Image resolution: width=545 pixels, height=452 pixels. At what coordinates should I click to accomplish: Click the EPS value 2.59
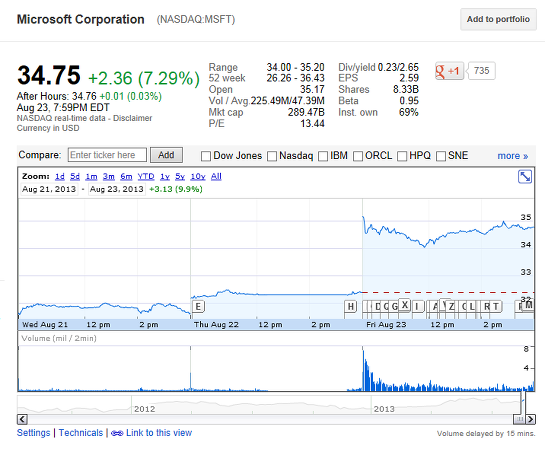click(409, 78)
